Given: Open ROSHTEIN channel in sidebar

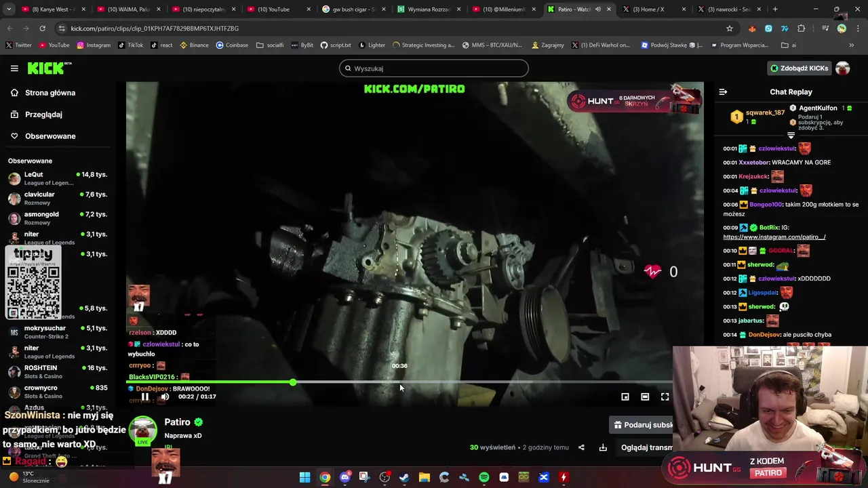Looking at the screenshot, I should [58, 371].
